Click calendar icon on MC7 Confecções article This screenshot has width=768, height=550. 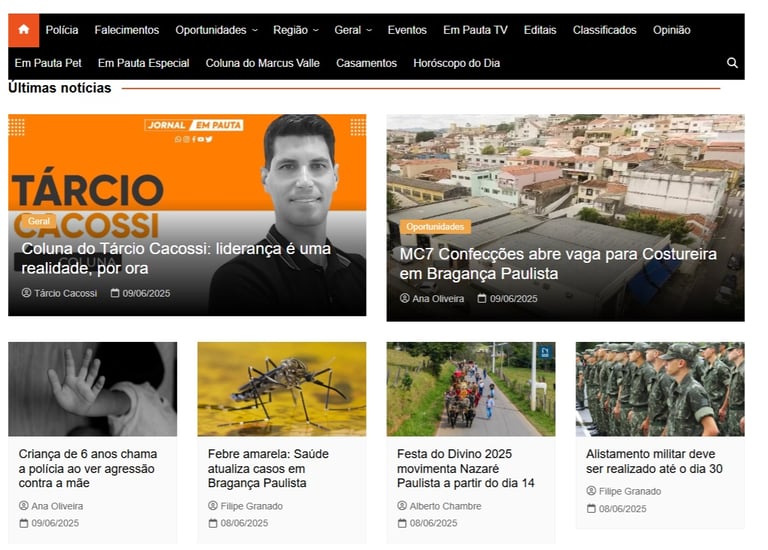click(482, 298)
